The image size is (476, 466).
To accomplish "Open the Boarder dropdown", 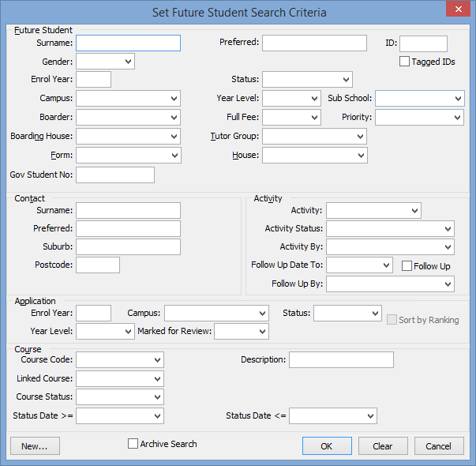I will coord(128,117).
